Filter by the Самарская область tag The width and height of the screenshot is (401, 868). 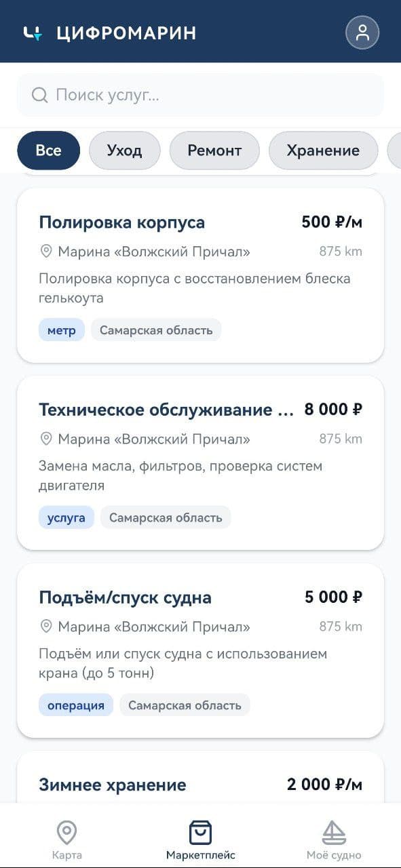pos(155,330)
